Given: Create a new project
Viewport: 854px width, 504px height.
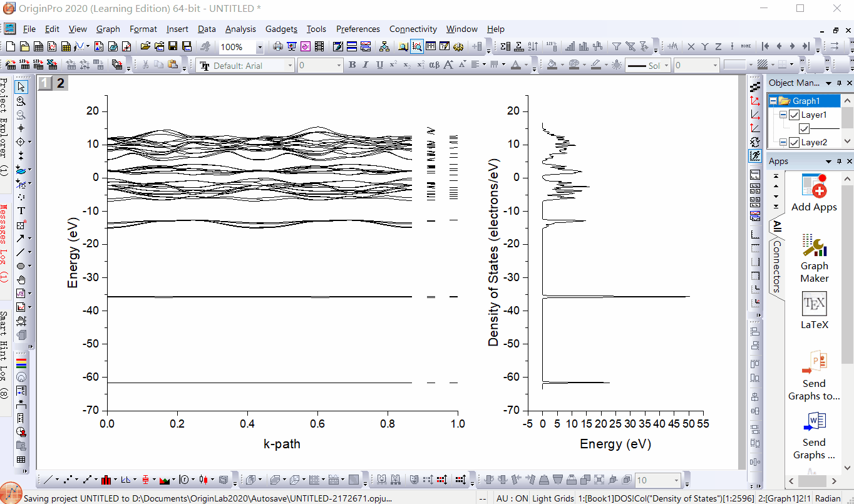Looking at the screenshot, I should click(x=11, y=46).
